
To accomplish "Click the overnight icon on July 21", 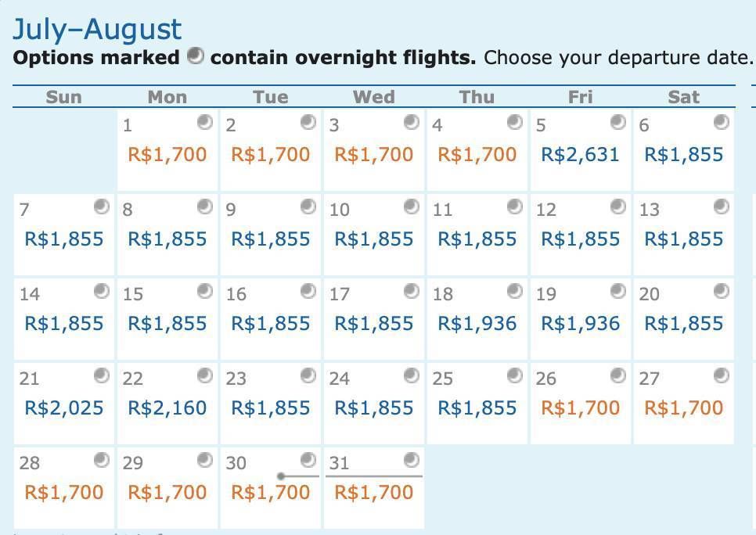I will [x=102, y=375].
